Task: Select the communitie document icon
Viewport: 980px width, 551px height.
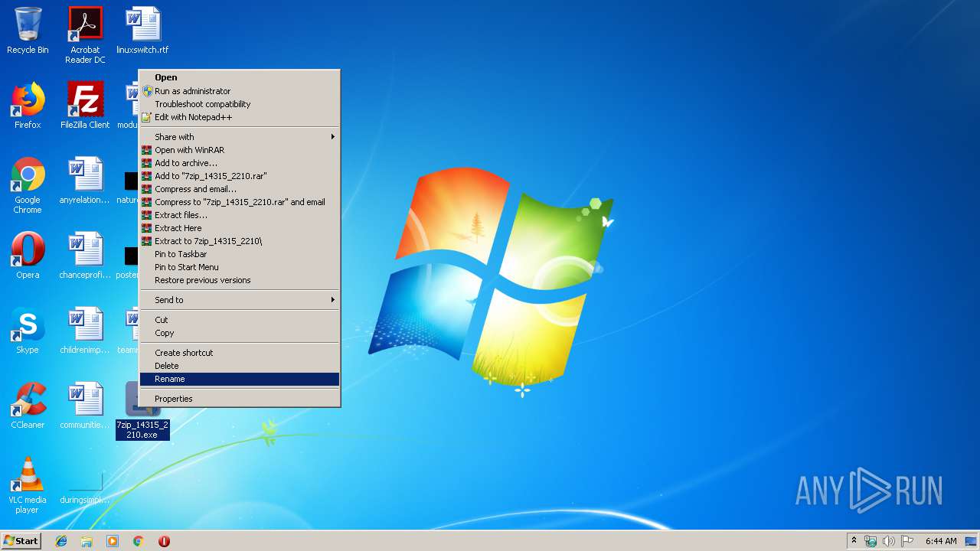Action: (85, 406)
